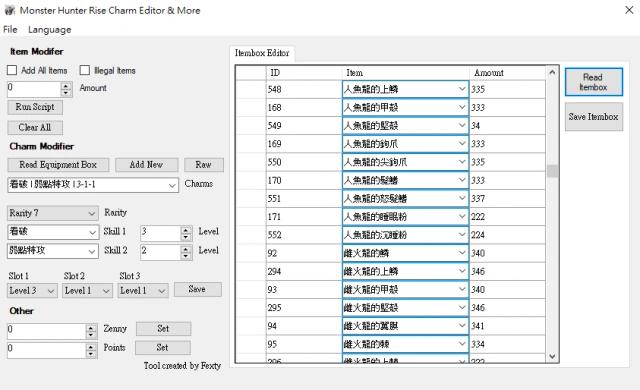Click itembox scrollbar down arrow
This screenshot has height=390, width=640.
tap(552, 356)
